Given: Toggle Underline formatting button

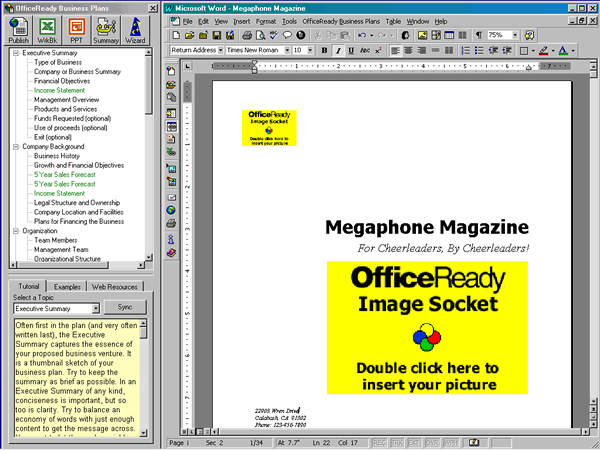Looking at the screenshot, I should (x=351, y=50).
